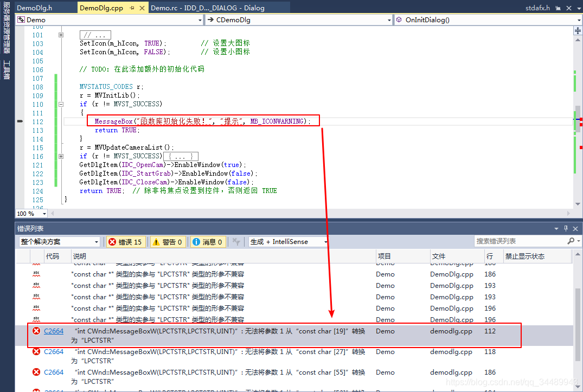Click the error list search input field
This screenshot has width=583, height=392.
coord(521,241)
